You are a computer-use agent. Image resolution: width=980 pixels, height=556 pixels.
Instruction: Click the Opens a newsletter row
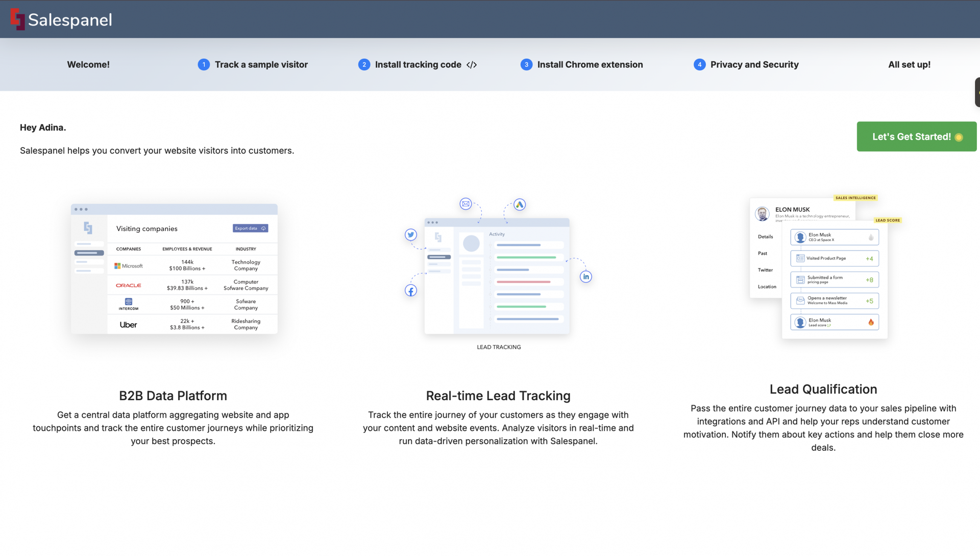[x=835, y=301]
